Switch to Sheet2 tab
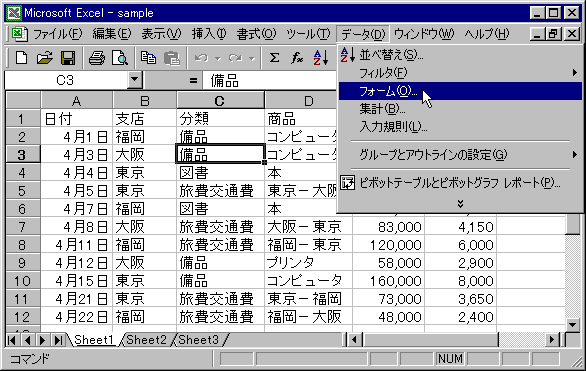 [146, 340]
